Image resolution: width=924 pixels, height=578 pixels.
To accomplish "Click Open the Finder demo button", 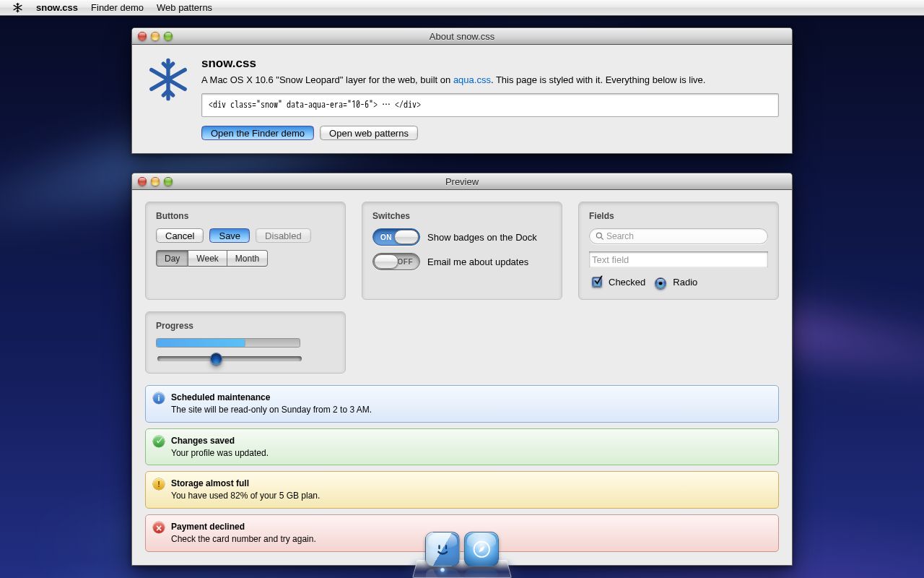I will tap(258, 133).
